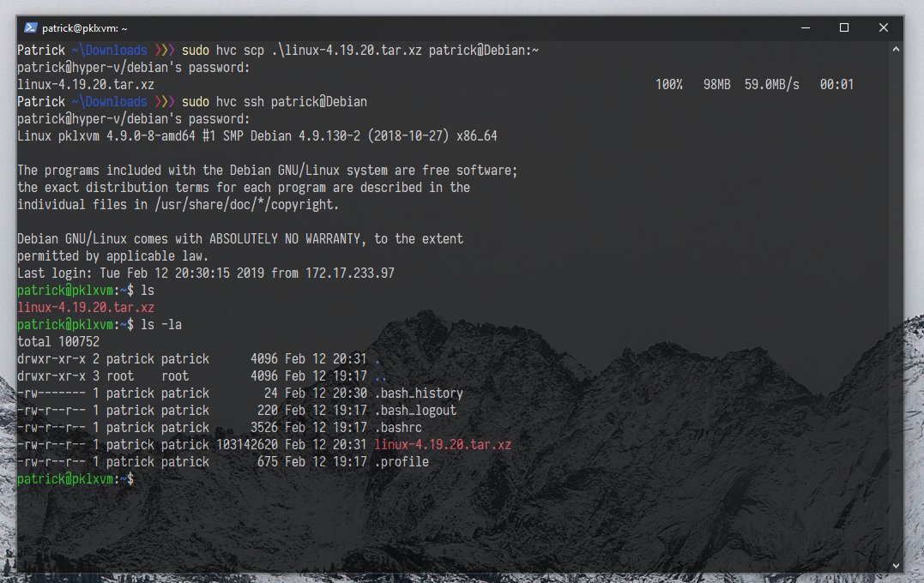Click the '3526' size of .bashrc
This screenshot has height=583, width=924.
[264, 428]
